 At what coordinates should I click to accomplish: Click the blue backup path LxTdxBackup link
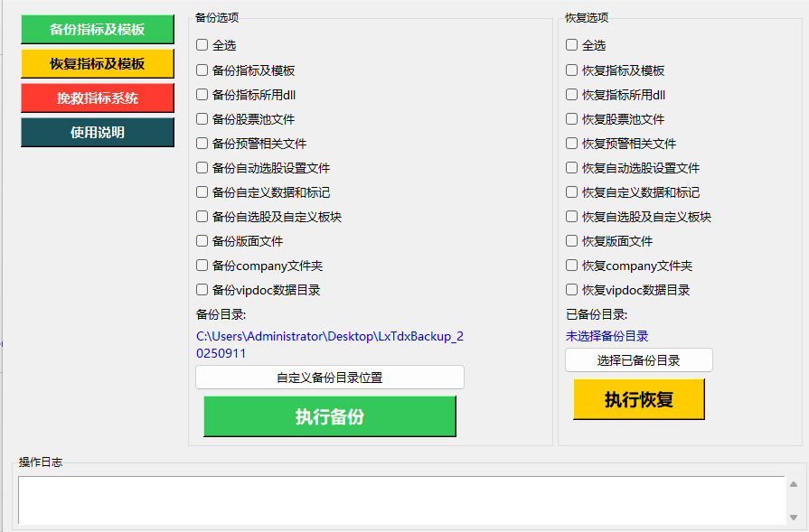tap(330, 344)
